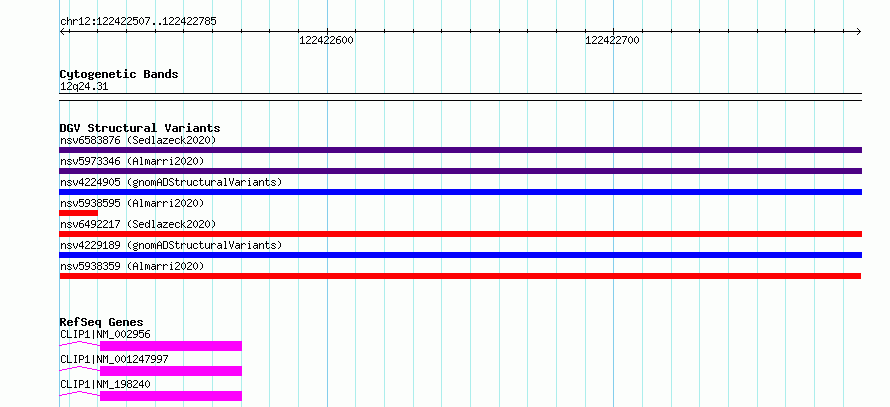
Task: Click the 12q24.31 cytogenetic band label
Action: pos(84,87)
